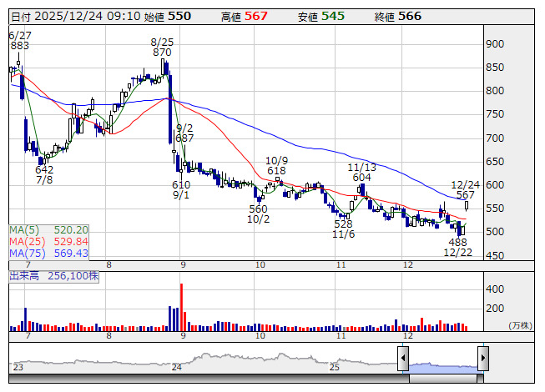Image resolution: width=545 pixels, height=392 pixels.
Task: Click the 出来高 volume readout label
Action: pyautogui.click(x=53, y=274)
